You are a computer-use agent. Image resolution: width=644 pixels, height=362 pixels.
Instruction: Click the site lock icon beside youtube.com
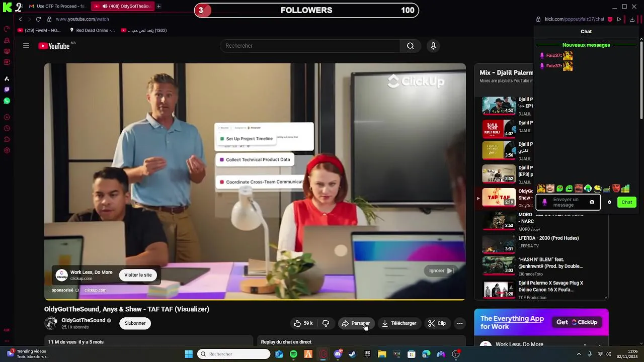49,19
